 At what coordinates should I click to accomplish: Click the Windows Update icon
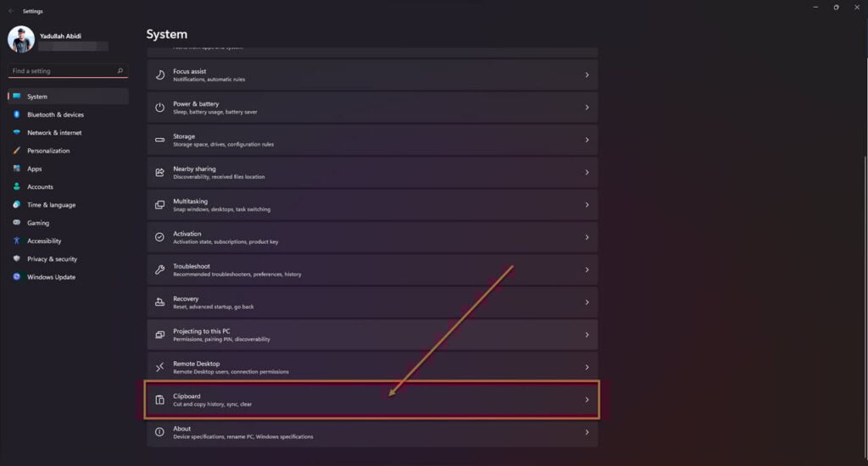click(x=17, y=277)
